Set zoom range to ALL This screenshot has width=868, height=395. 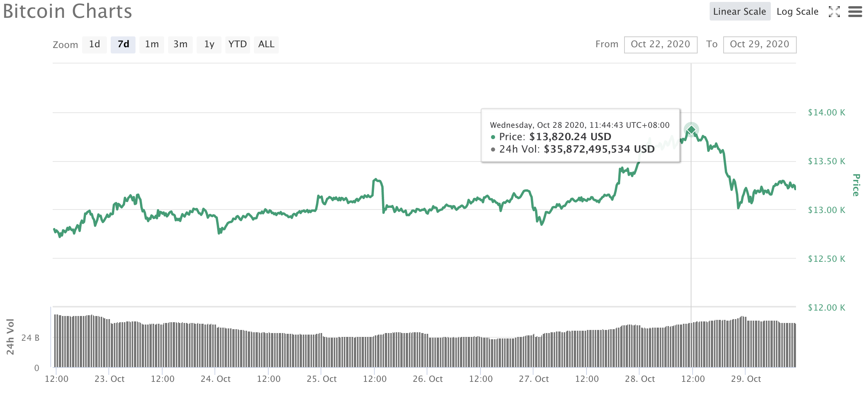266,45
